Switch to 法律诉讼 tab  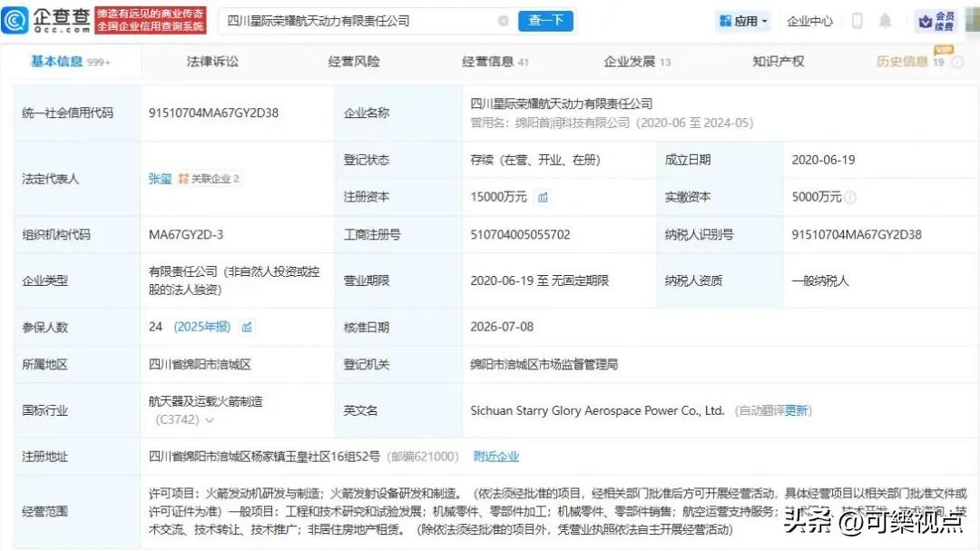tap(212, 62)
